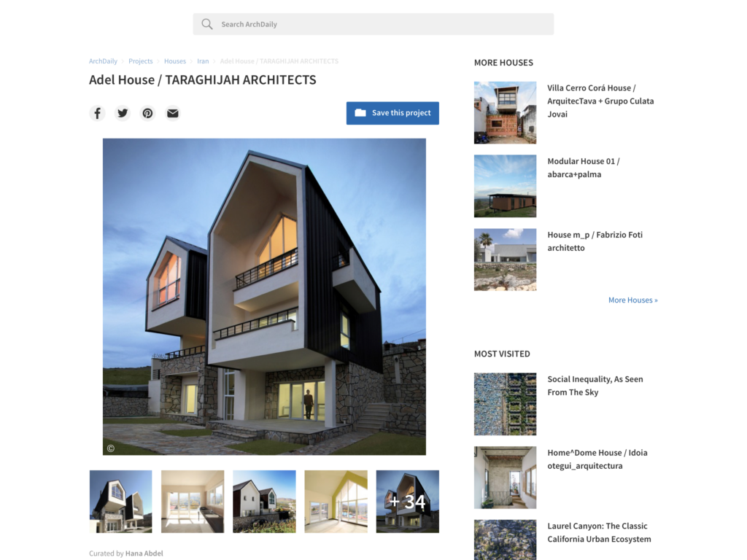Image resolution: width=747 pixels, height=560 pixels.
Task: Click the copyright symbol on main photo
Action: click(x=111, y=448)
